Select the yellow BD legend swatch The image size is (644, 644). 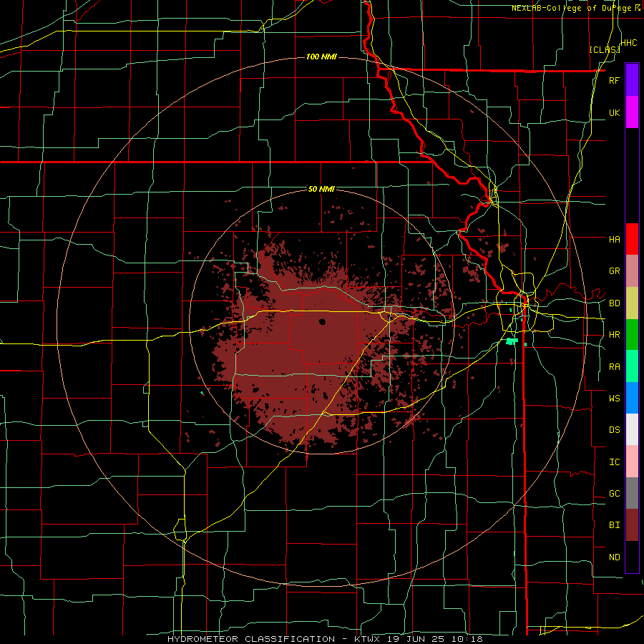[632, 303]
